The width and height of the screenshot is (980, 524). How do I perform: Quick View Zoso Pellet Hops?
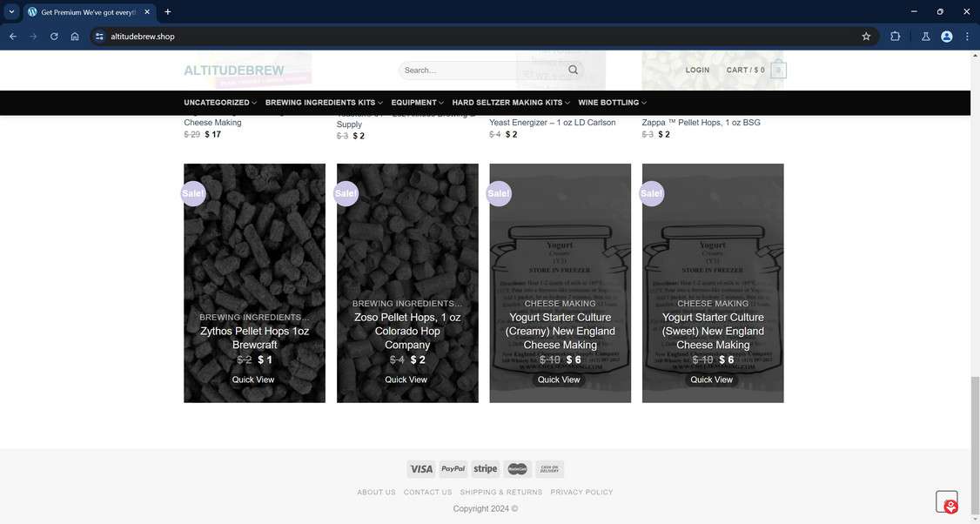[x=406, y=380]
